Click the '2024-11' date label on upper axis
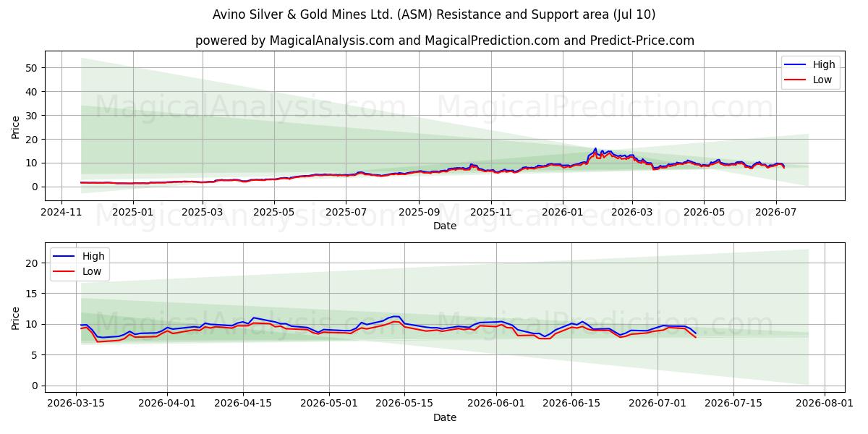 click(61, 212)
